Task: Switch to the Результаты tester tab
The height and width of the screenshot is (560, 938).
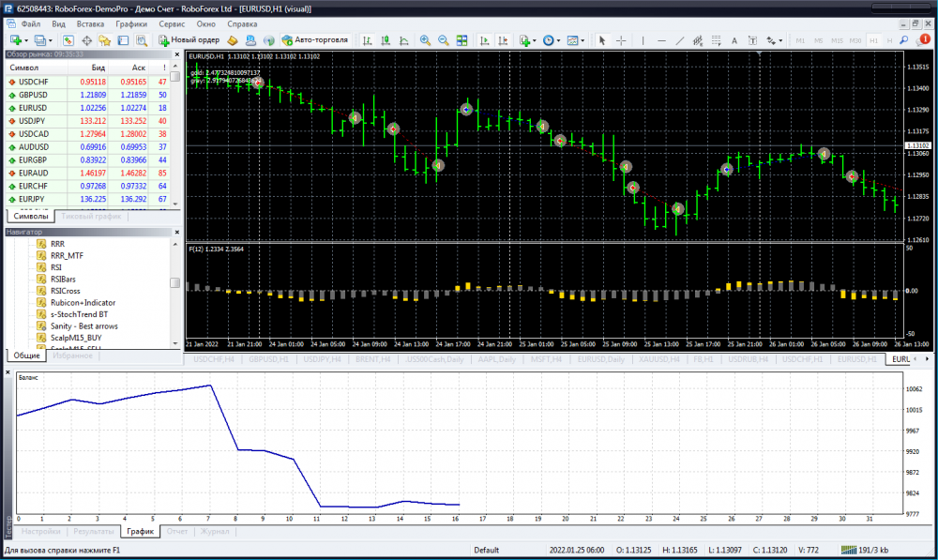Action: [93, 531]
